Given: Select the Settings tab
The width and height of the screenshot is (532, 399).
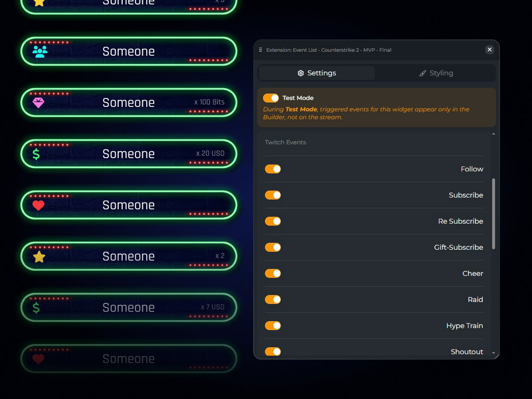Looking at the screenshot, I should pos(317,73).
